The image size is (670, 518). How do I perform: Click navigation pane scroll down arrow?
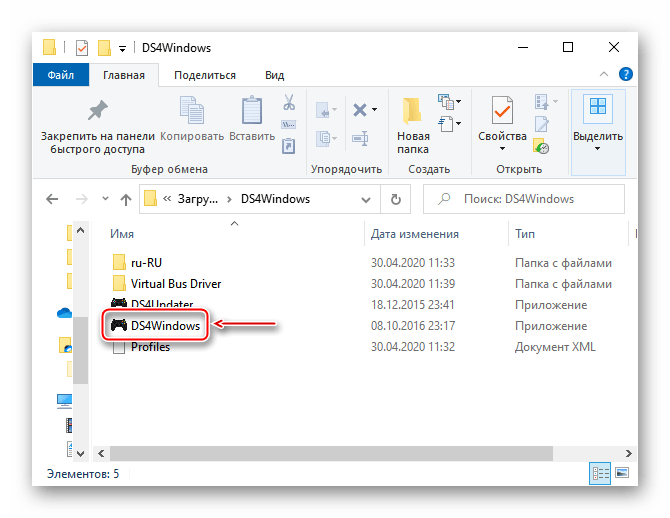tap(80, 453)
